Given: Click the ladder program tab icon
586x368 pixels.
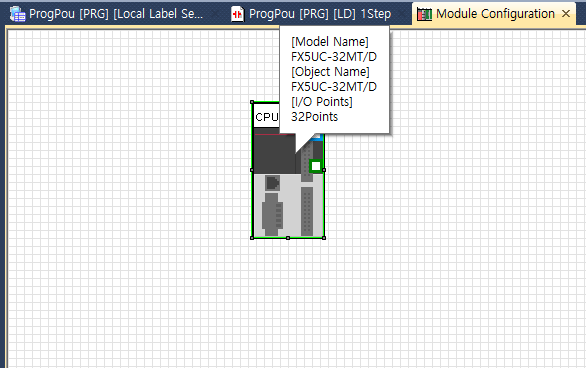Looking at the screenshot, I should coord(237,14).
